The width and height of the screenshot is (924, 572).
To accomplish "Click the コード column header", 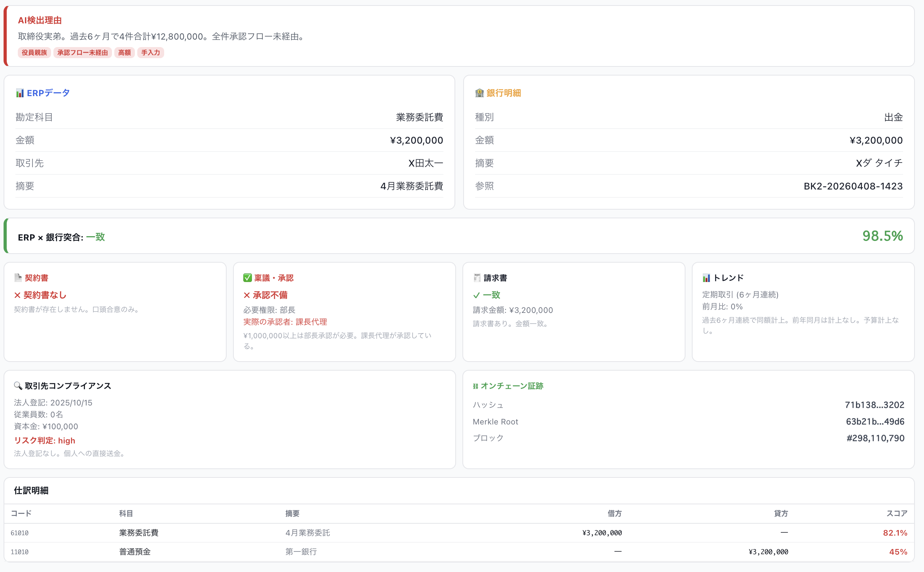I will click(21, 513).
